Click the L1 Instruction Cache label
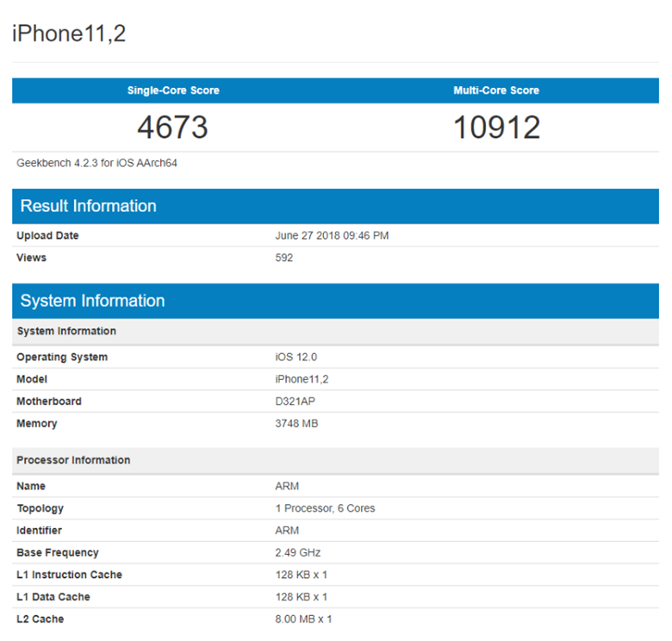672x641 pixels. (x=69, y=575)
